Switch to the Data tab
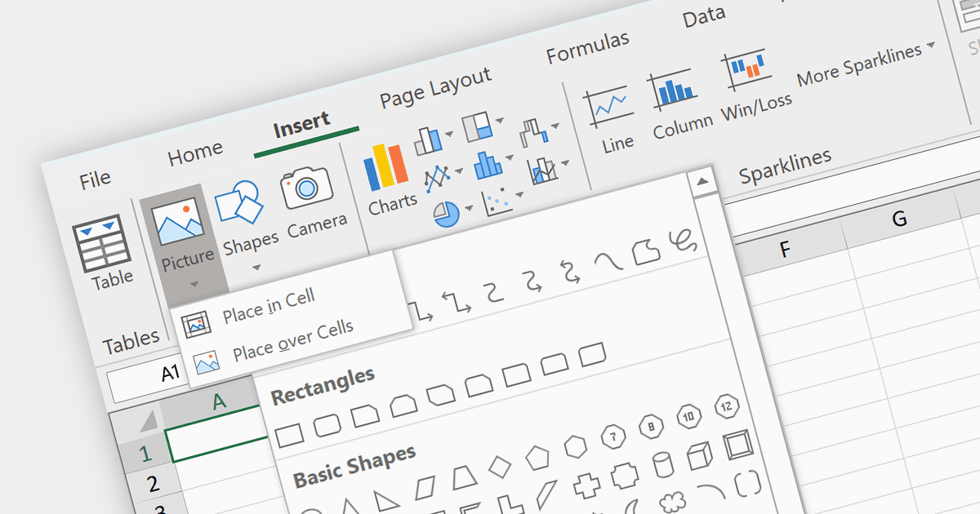 click(x=704, y=18)
